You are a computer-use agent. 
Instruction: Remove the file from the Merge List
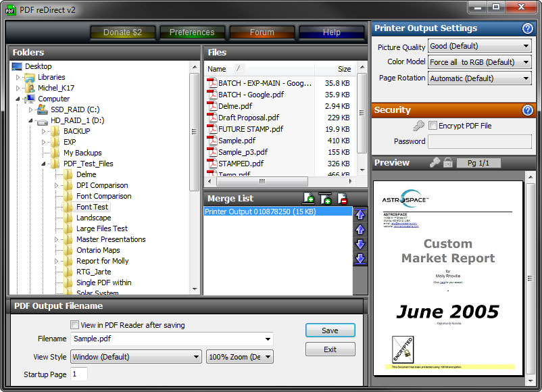pyautogui.click(x=341, y=198)
